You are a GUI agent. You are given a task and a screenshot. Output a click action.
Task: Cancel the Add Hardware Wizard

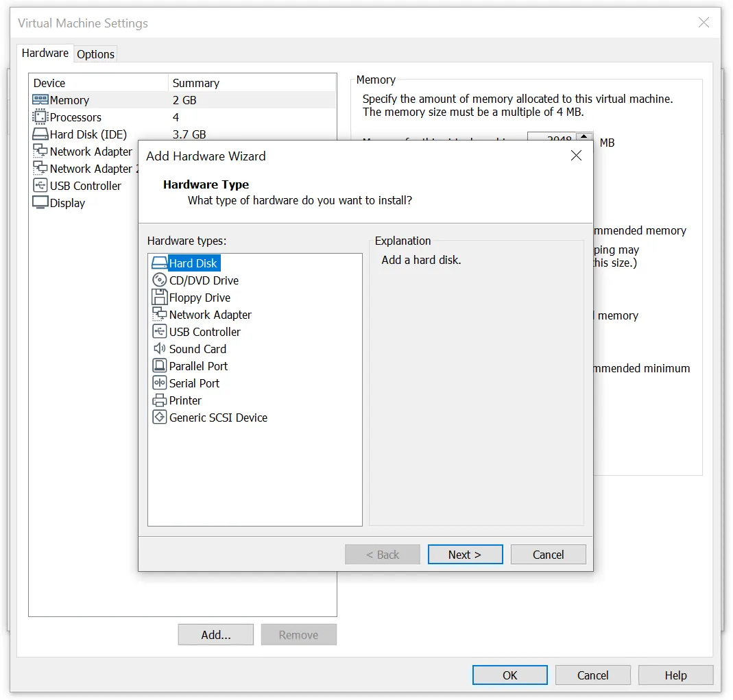point(548,555)
